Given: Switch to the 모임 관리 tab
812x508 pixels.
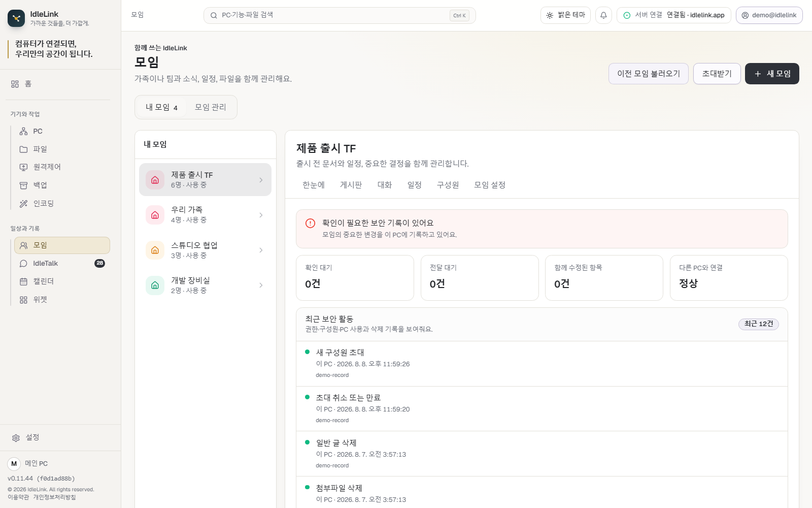Looking at the screenshot, I should click(x=210, y=107).
